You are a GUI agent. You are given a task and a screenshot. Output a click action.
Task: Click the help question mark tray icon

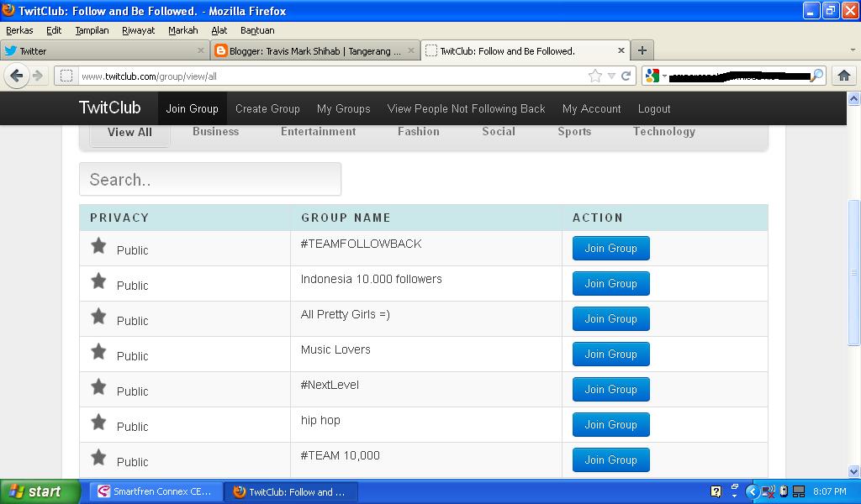coord(716,491)
